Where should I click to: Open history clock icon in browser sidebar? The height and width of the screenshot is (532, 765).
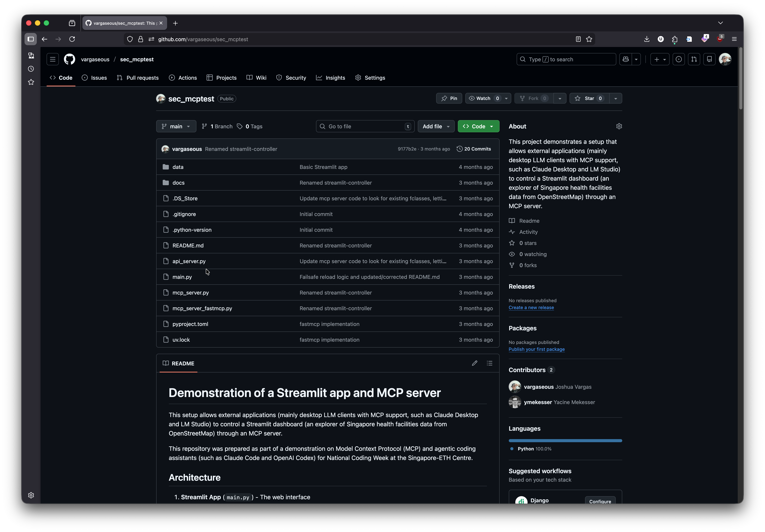click(x=31, y=69)
